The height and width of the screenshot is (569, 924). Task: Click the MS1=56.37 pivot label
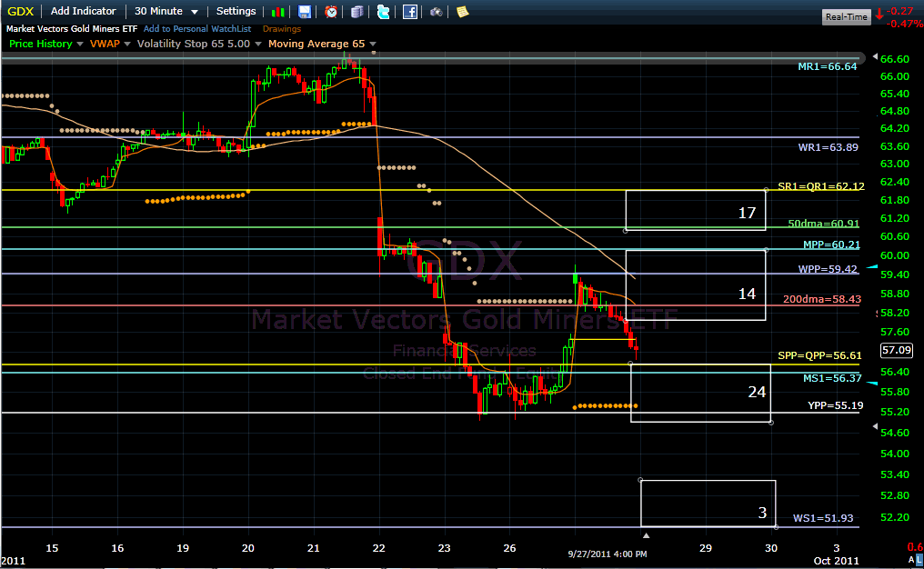[832, 378]
